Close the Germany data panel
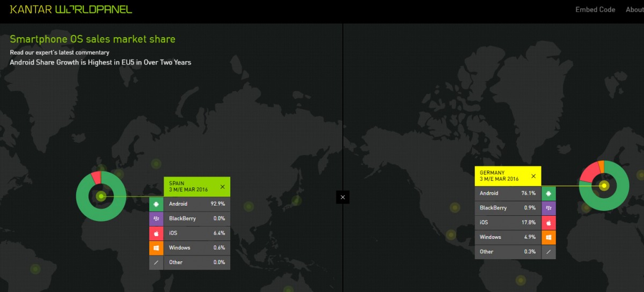The width and height of the screenshot is (644, 292). coord(533,176)
